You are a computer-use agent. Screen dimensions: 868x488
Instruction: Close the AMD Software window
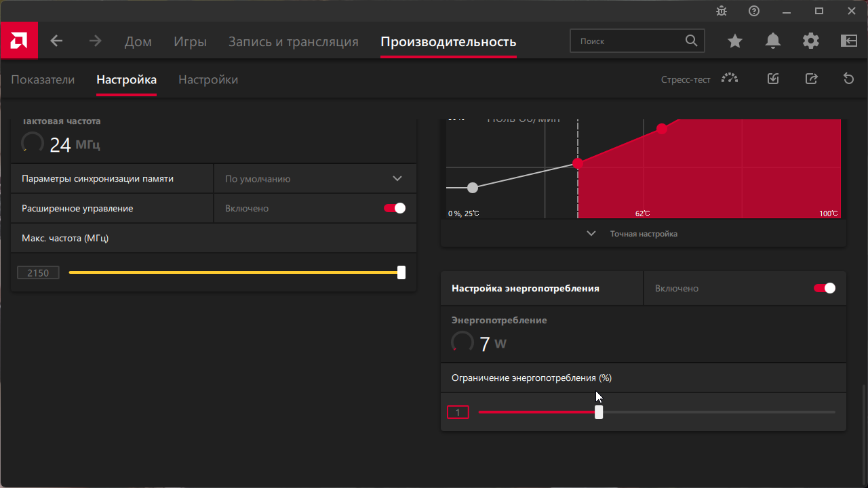pyautogui.click(x=852, y=11)
